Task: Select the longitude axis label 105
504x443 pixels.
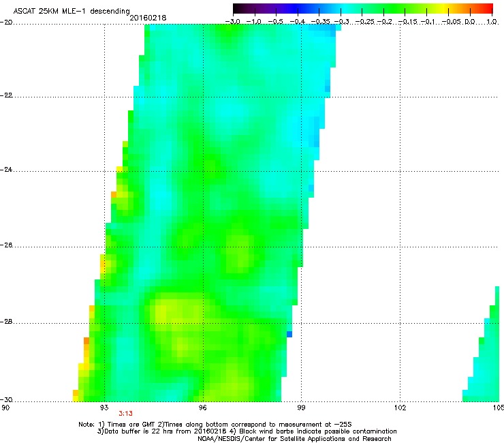Action: (x=499, y=408)
